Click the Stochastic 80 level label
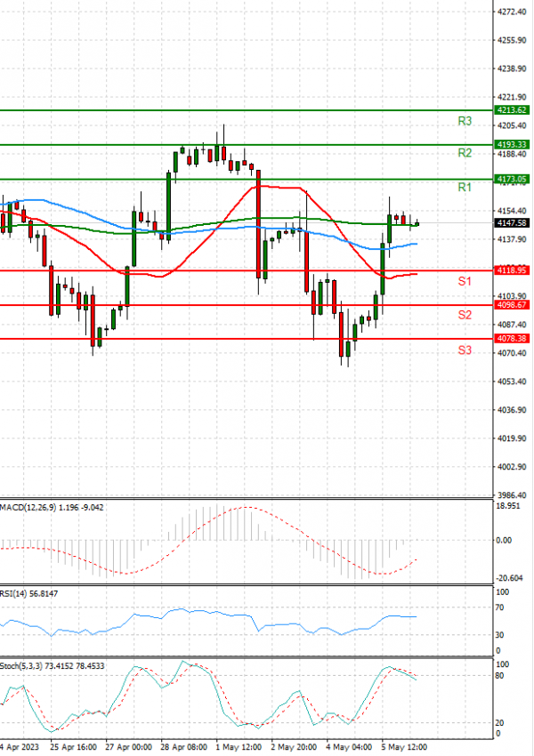534x756 pixels. (500, 675)
